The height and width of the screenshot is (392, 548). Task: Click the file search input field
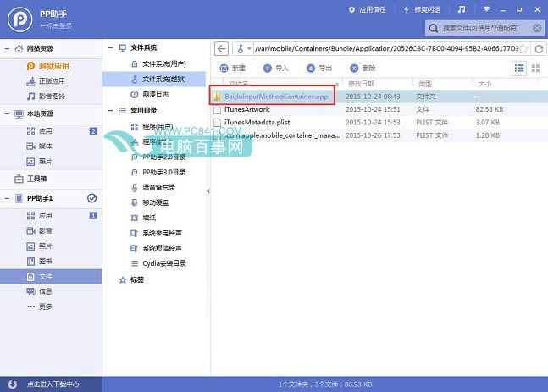point(481,28)
